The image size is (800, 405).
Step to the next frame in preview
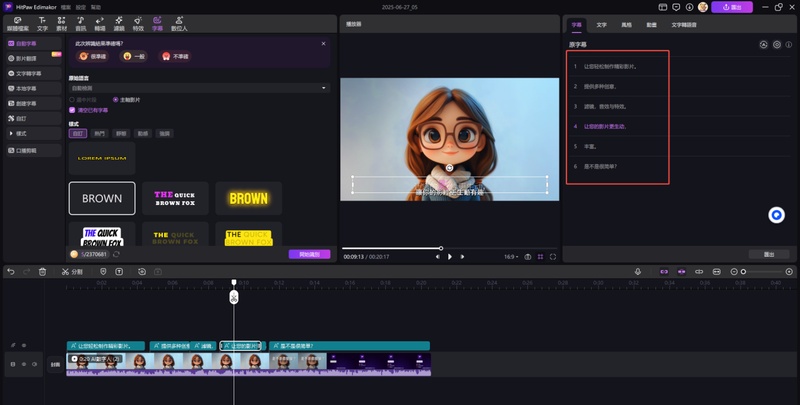462,257
